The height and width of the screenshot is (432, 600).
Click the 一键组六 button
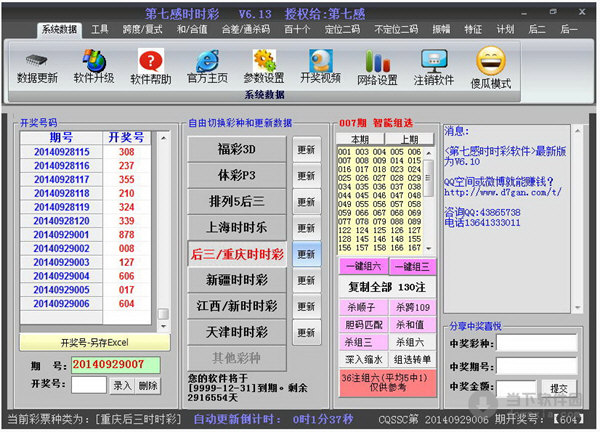pos(364,266)
